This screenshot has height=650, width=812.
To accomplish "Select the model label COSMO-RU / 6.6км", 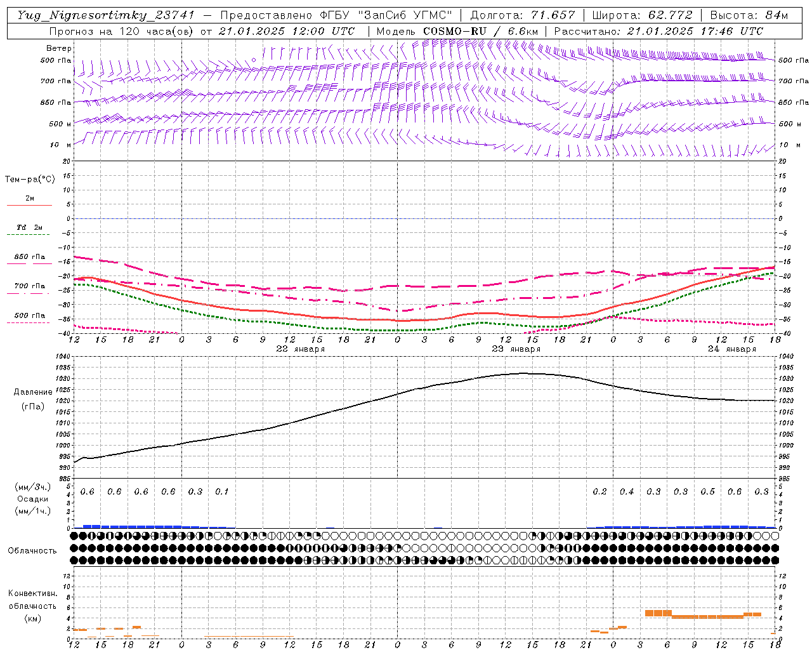I will point(481,31).
